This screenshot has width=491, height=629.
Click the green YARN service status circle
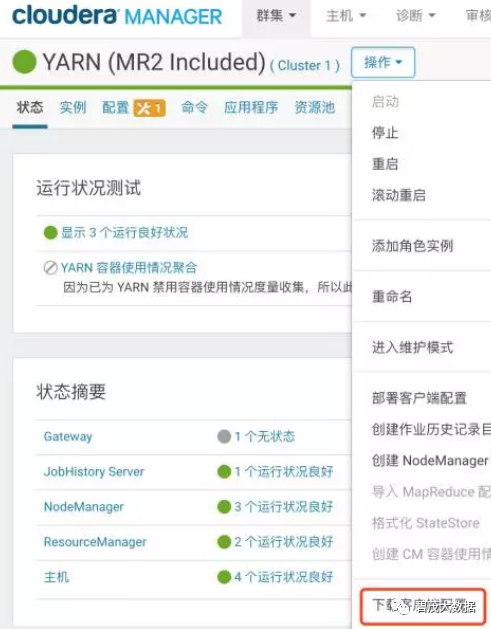[x=24, y=62]
